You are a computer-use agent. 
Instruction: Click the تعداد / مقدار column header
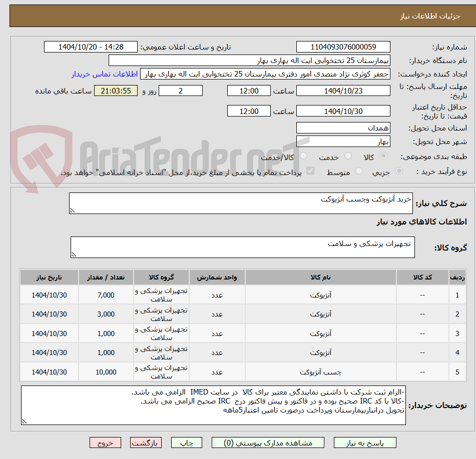106,277
